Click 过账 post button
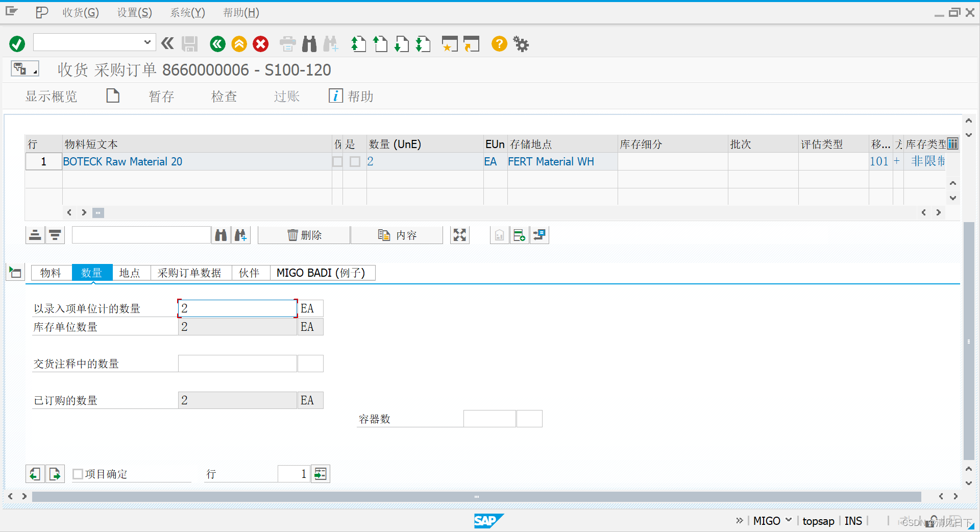Image resolution: width=980 pixels, height=532 pixels. (286, 96)
